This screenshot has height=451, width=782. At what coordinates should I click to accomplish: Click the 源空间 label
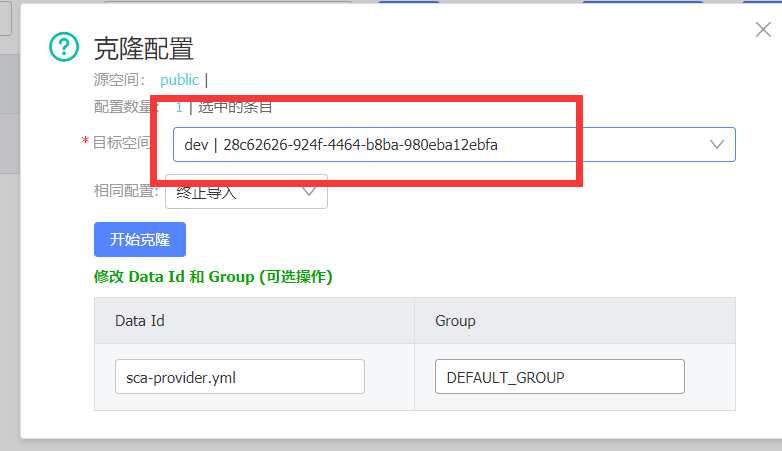tap(119, 80)
